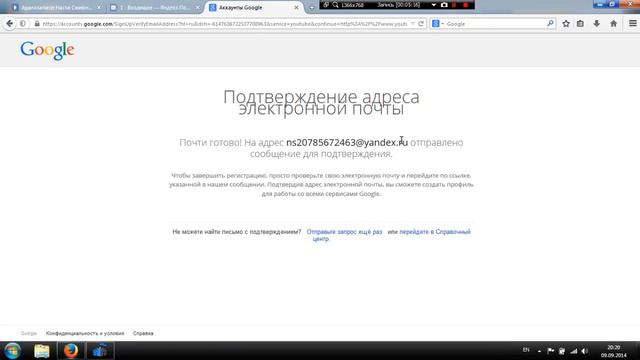Click the blue app icon in taskbar
The height and width of the screenshot is (360, 640).
tap(99, 351)
